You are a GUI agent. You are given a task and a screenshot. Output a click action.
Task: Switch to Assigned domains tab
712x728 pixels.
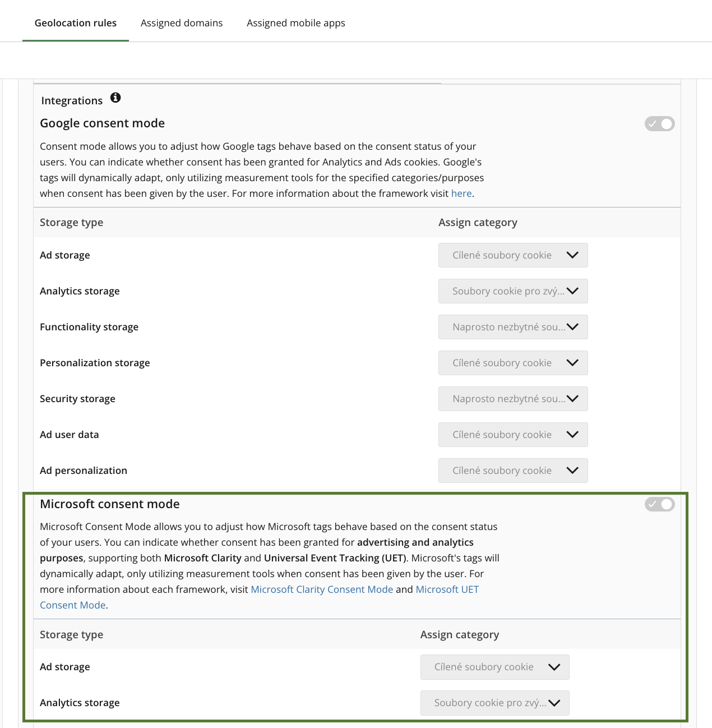[x=182, y=23]
